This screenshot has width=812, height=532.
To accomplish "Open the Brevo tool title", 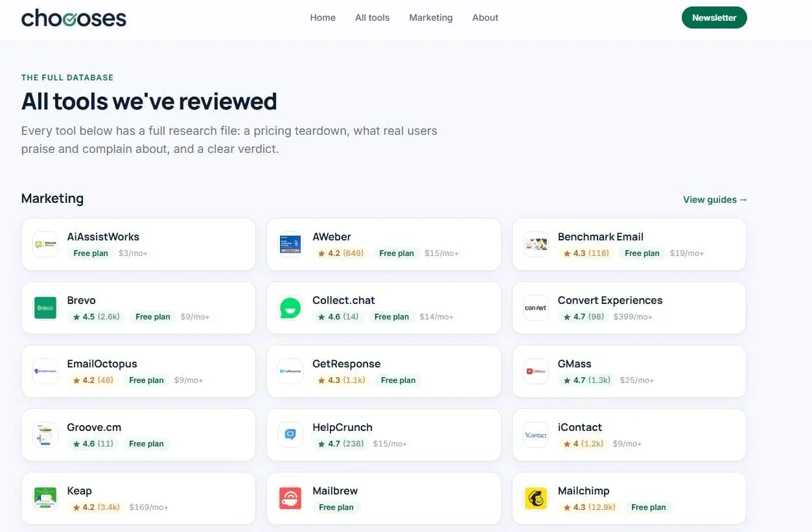I will [x=82, y=300].
